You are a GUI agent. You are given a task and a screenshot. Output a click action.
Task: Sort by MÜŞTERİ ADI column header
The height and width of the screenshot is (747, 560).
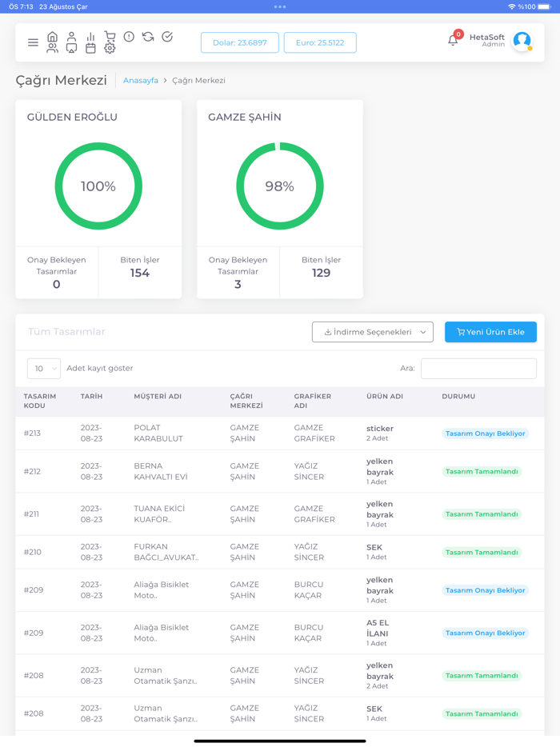(x=158, y=396)
